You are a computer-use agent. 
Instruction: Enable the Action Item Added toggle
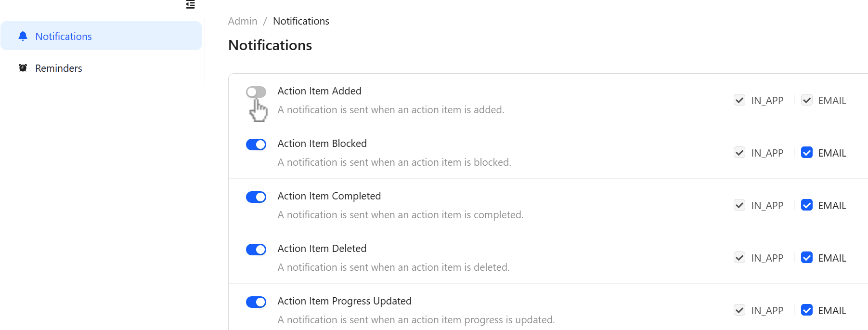tap(256, 92)
